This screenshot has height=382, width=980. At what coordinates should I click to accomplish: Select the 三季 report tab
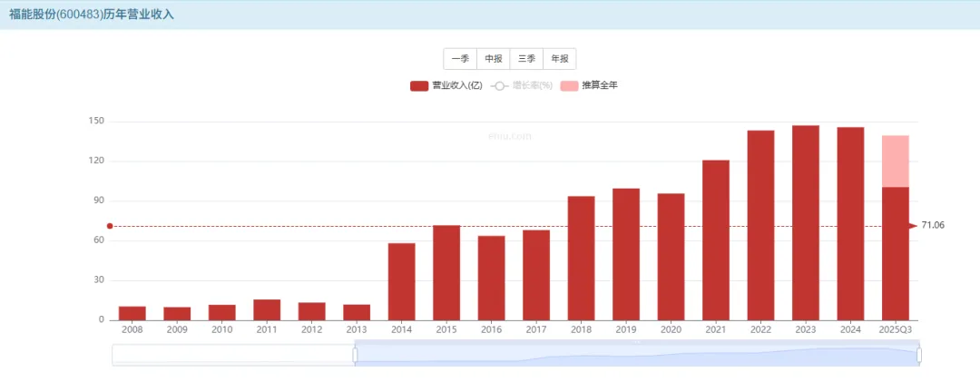[526, 59]
